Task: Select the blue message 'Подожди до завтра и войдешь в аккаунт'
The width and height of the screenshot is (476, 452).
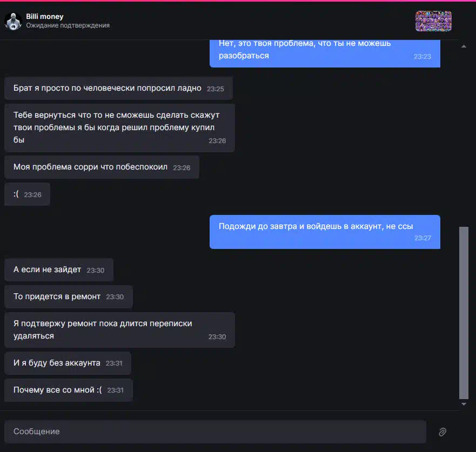Action: (x=325, y=232)
